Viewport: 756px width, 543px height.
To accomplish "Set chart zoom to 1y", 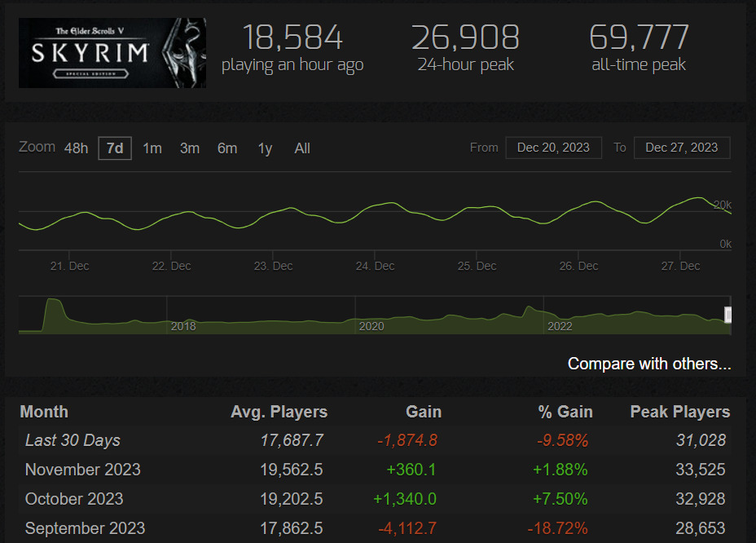I will coord(266,148).
